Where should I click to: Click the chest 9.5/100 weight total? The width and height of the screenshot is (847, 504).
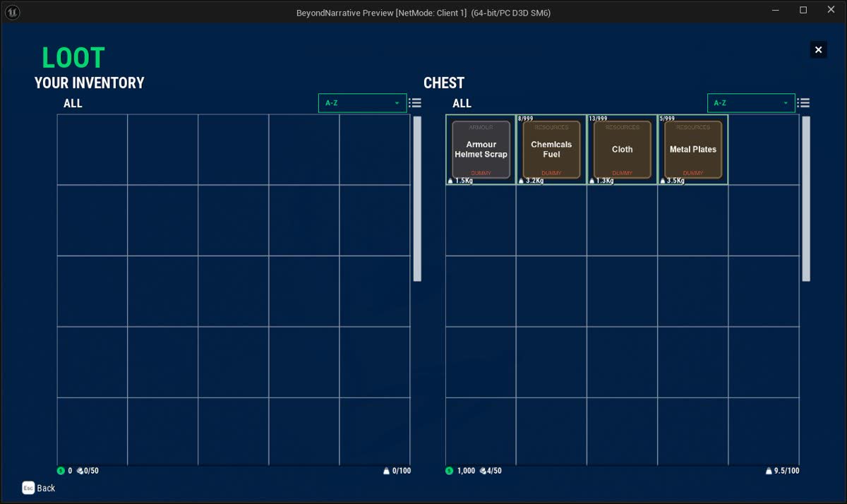pos(787,471)
